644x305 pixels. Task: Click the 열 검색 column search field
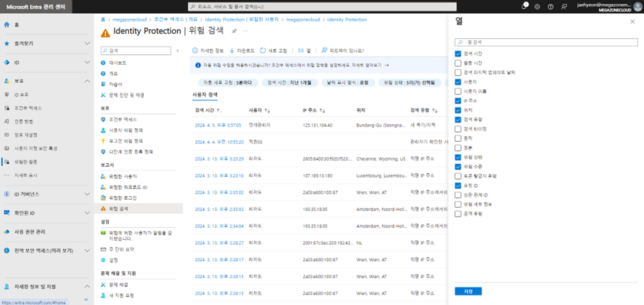[x=546, y=42]
